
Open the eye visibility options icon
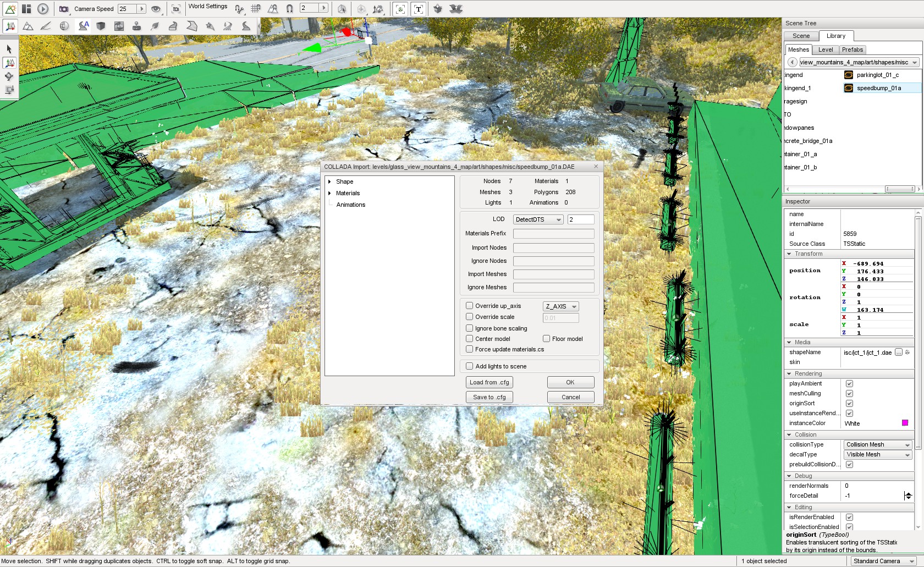(x=156, y=9)
